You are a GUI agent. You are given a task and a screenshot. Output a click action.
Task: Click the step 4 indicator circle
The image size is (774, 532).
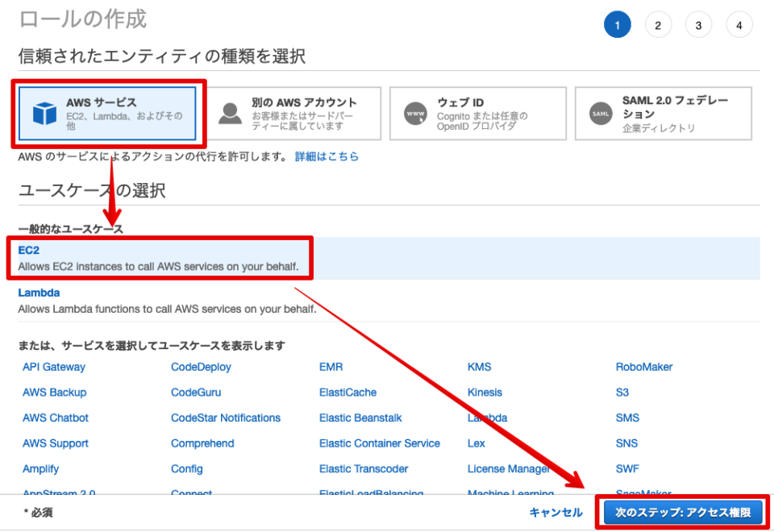pos(739,24)
